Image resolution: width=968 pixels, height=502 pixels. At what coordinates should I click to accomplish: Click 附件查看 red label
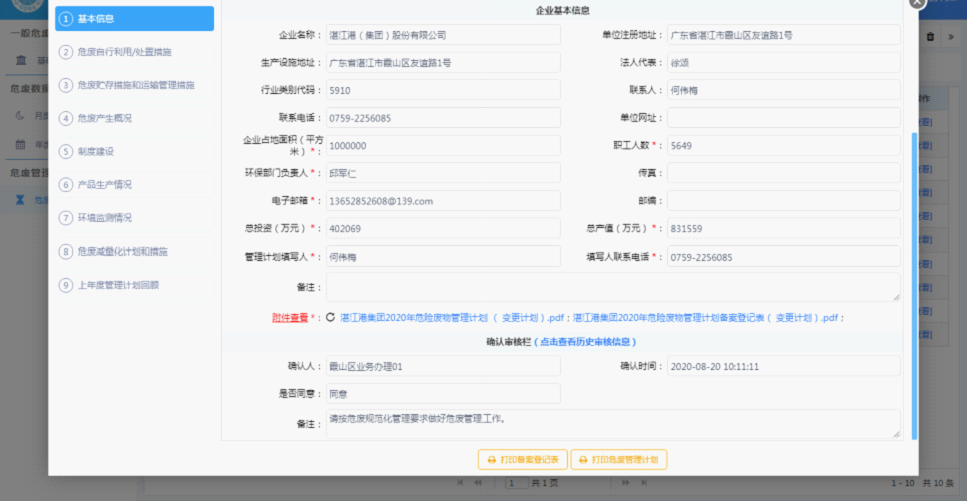point(290,317)
